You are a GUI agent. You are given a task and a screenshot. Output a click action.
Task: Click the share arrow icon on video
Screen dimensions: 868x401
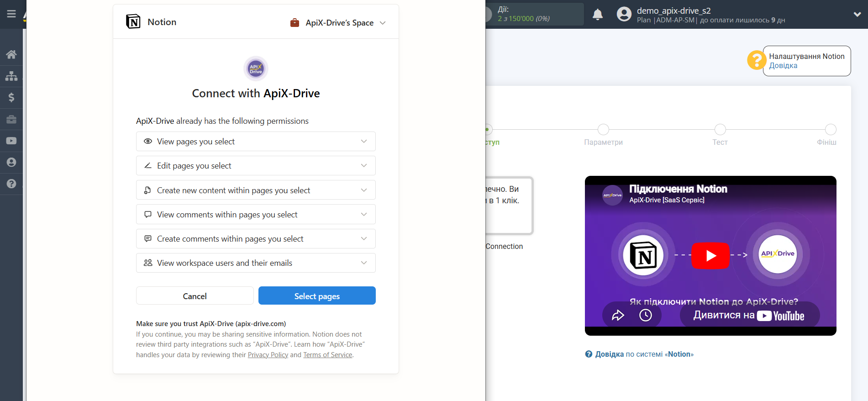[618, 315]
